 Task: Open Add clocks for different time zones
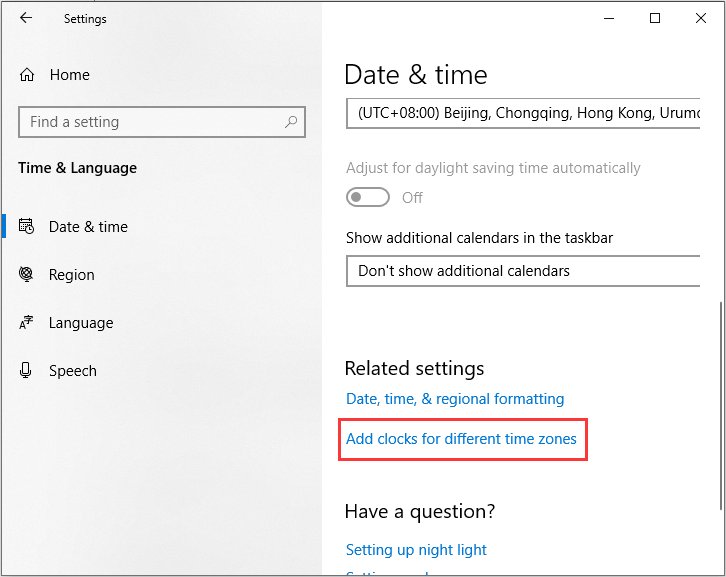(x=461, y=439)
